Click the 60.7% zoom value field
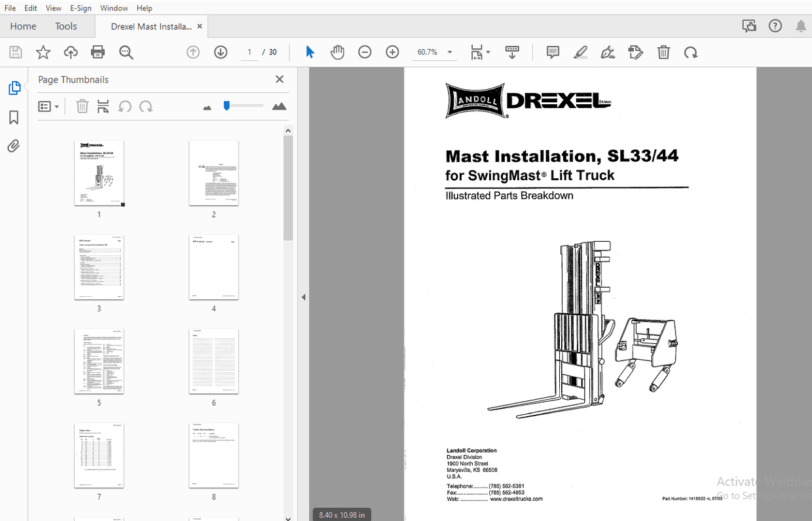 428,52
